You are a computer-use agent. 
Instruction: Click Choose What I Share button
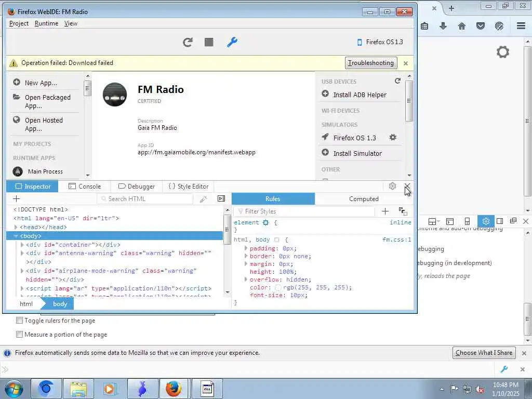(484, 353)
